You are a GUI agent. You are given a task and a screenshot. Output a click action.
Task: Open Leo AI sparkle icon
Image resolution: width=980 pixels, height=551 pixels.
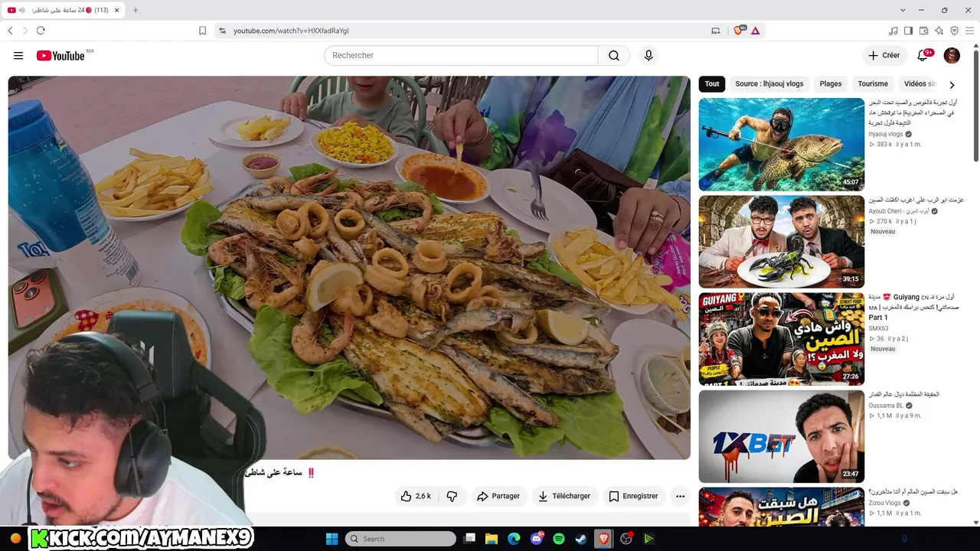click(x=939, y=31)
